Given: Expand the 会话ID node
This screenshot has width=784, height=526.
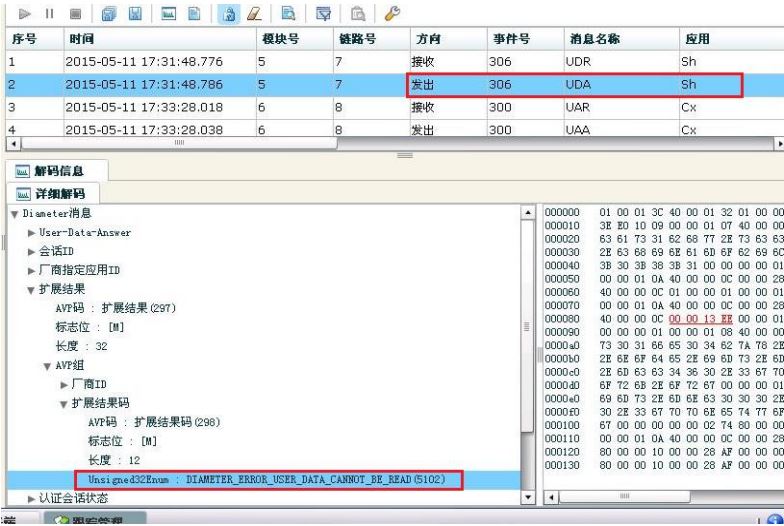Looking at the screenshot, I should point(32,252).
